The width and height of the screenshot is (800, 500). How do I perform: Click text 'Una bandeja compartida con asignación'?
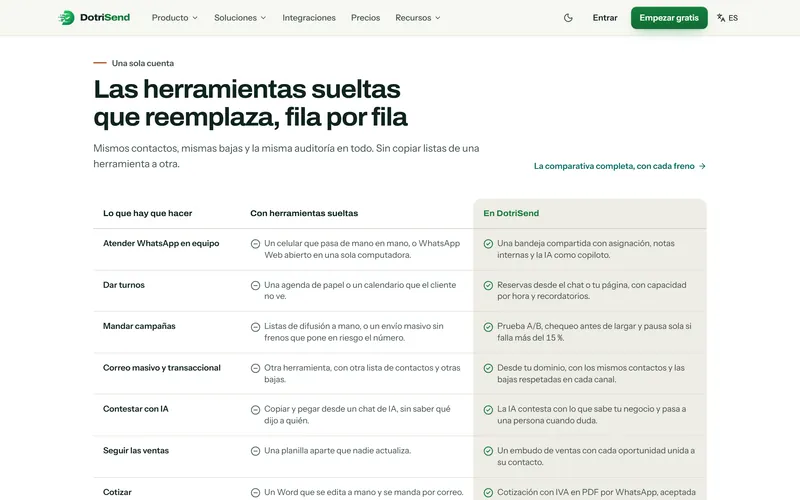(x=586, y=249)
